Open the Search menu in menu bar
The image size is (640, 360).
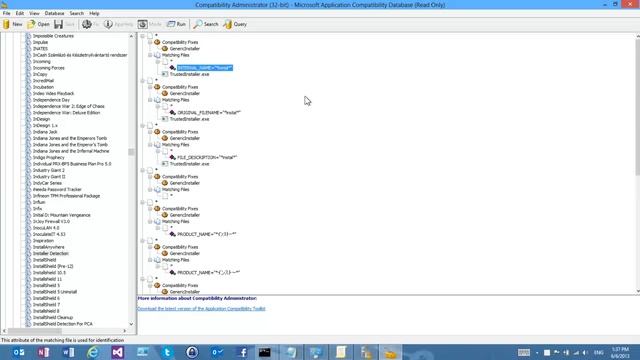point(76,13)
